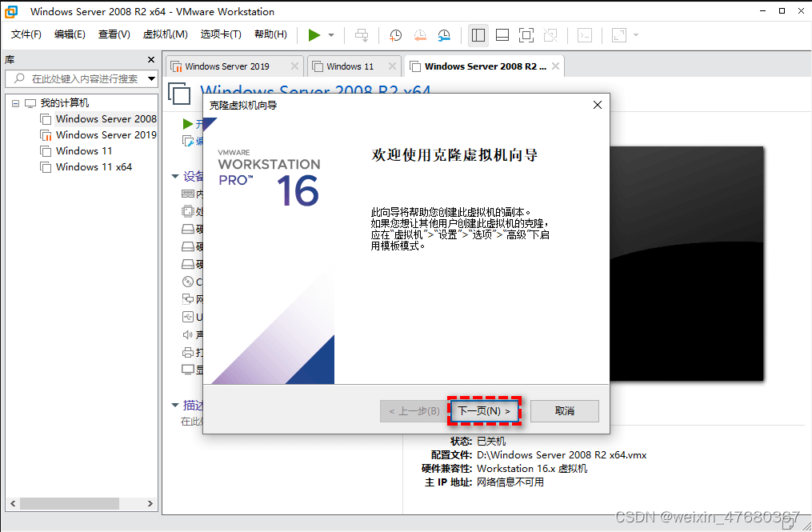Image resolution: width=812 pixels, height=532 pixels.
Task: Select Windows Server 2008 in library tree
Action: [x=106, y=119]
